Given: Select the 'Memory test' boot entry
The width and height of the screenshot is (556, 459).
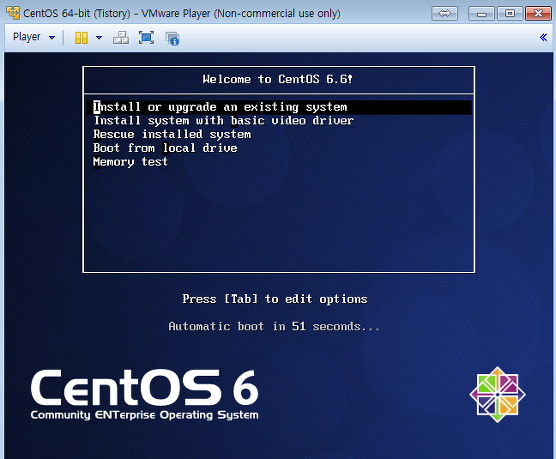Looking at the screenshot, I should tap(130, 162).
